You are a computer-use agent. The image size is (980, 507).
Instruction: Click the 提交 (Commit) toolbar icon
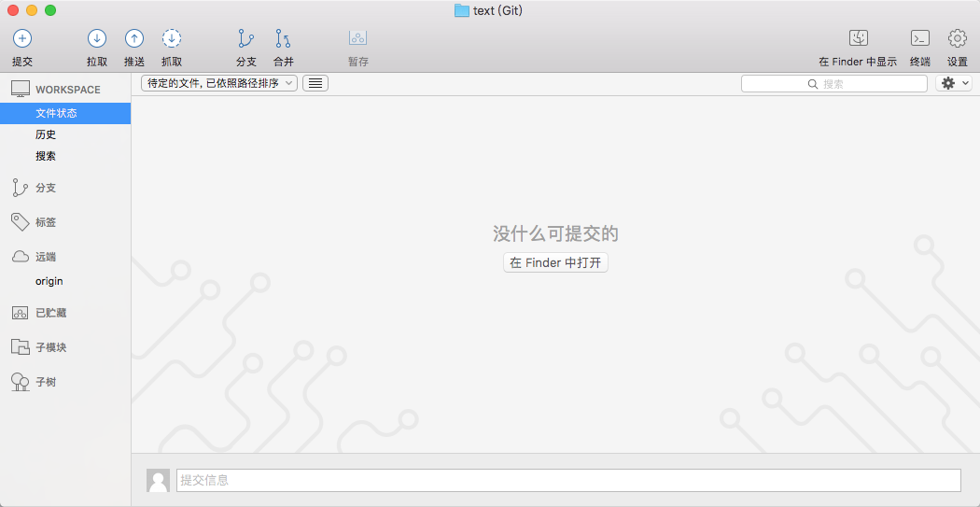point(22,39)
